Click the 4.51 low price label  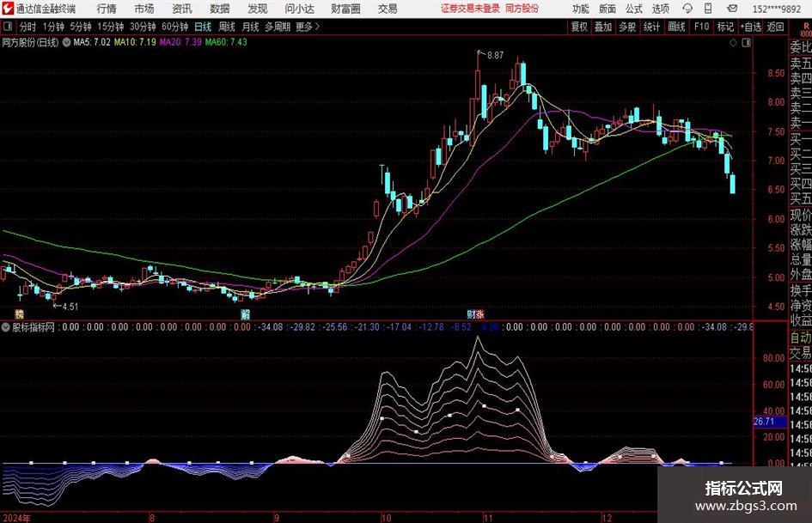70,307
